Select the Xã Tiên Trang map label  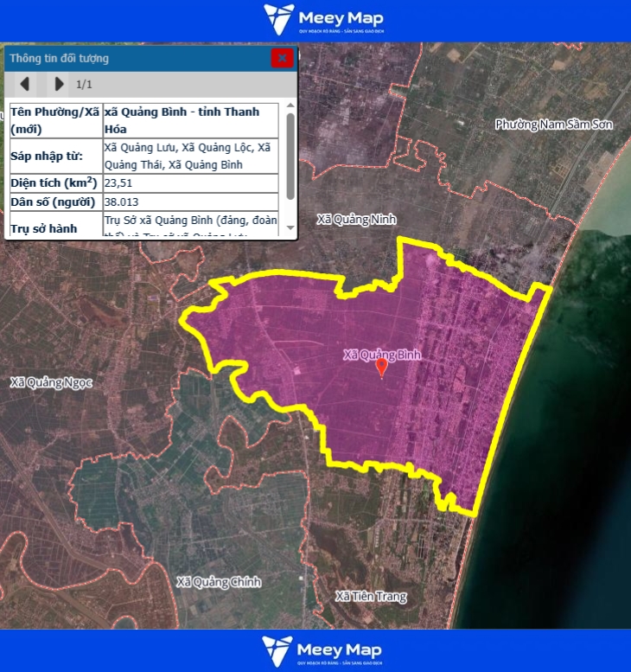(371, 597)
